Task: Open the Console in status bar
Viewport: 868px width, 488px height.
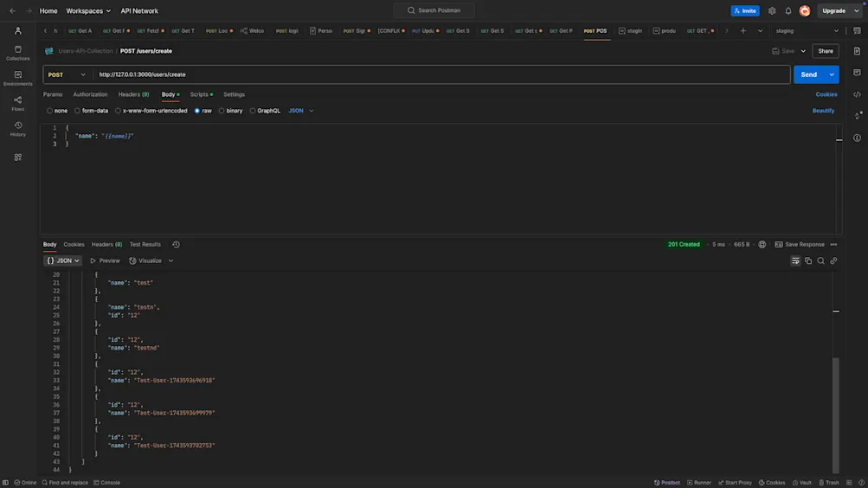Action: (106, 483)
